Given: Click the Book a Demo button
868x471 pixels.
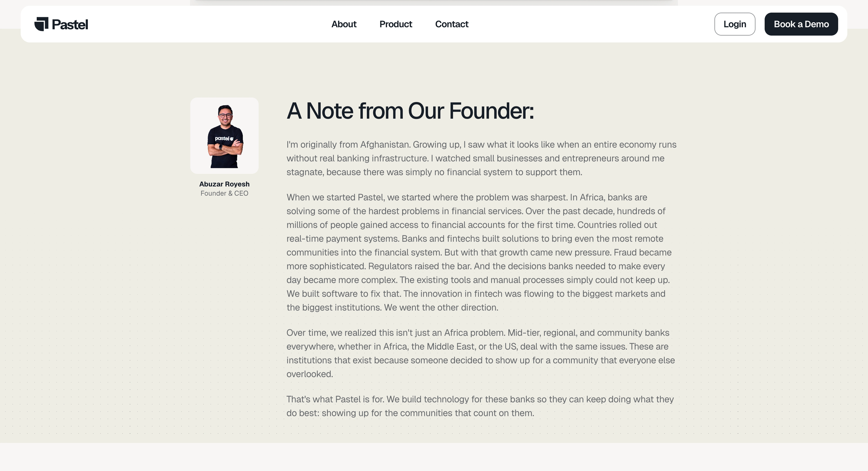Looking at the screenshot, I should 801,24.
